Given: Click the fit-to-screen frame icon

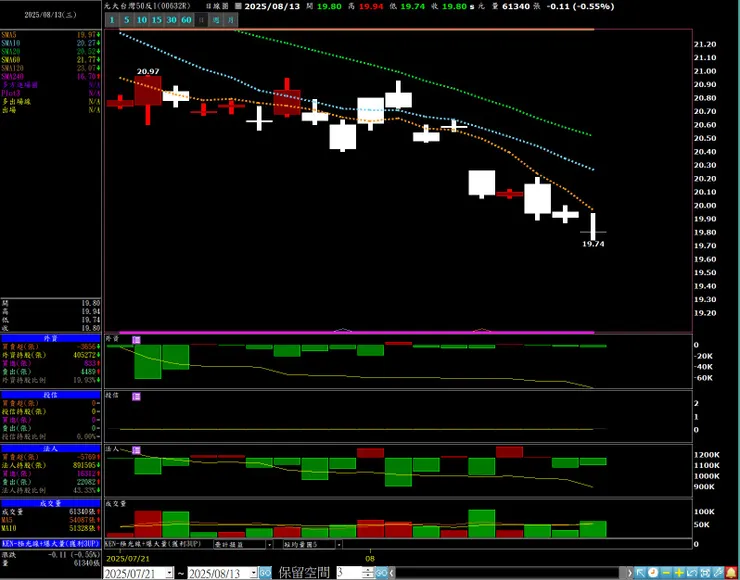Looking at the screenshot, I should [x=706, y=573].
